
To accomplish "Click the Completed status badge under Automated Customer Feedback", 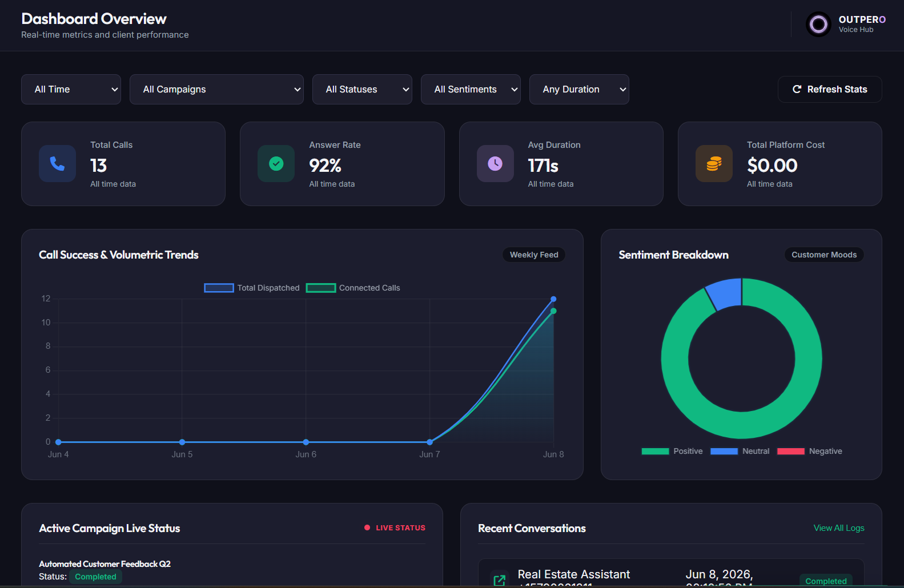I will (x=95, y=577).
